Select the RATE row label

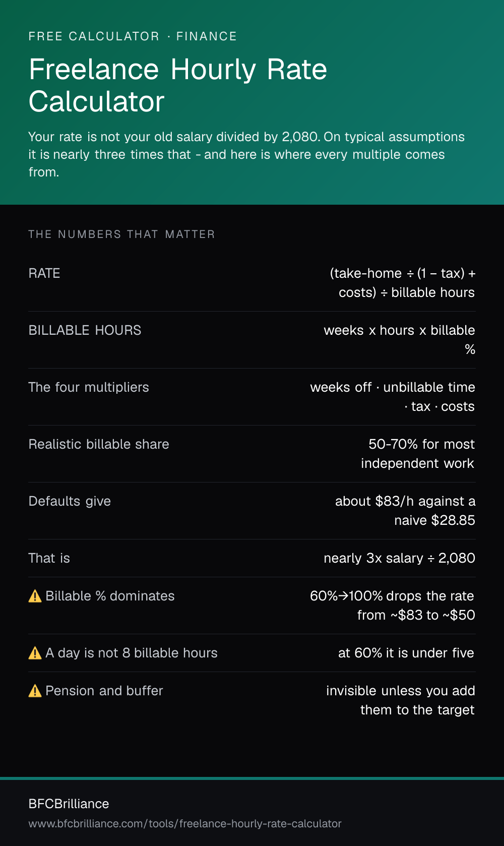[x=44, y=273]
